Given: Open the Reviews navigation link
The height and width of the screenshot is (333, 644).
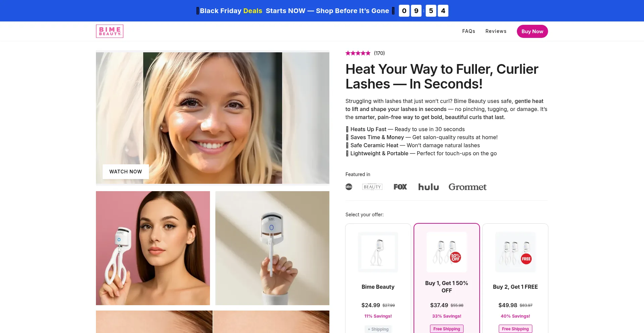Looking at the screenshot, I should click(x=496, y=31).
